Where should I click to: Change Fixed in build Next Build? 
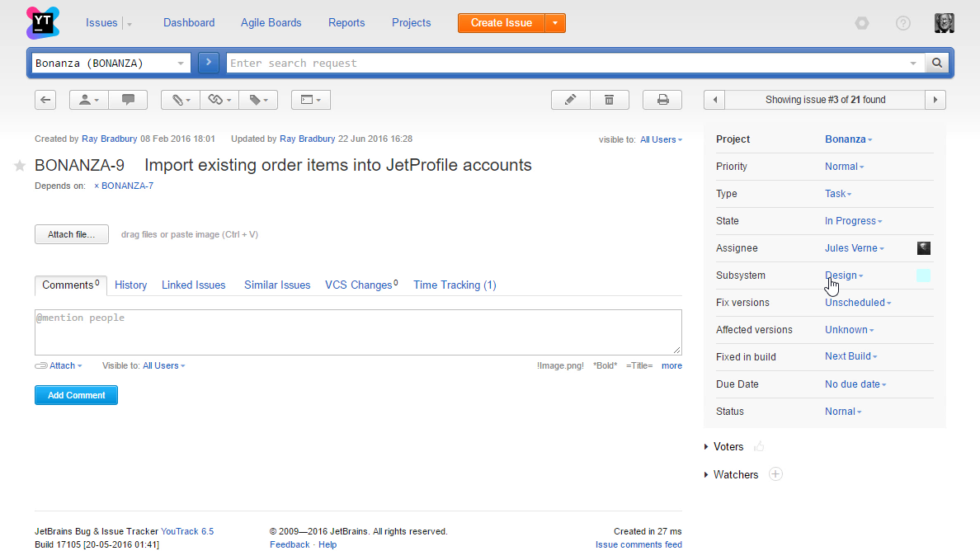pyautogui.click(x=850, y=356)
